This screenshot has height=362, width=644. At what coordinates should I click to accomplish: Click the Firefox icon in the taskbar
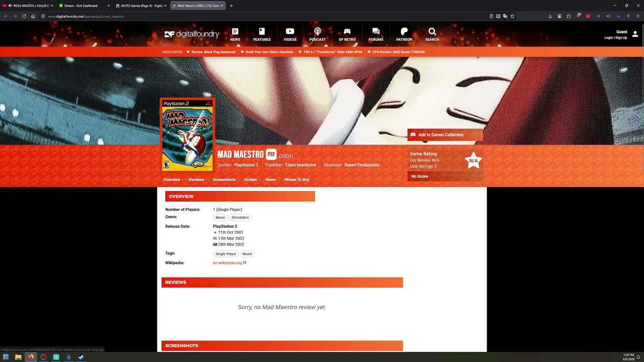coord(31,357)
